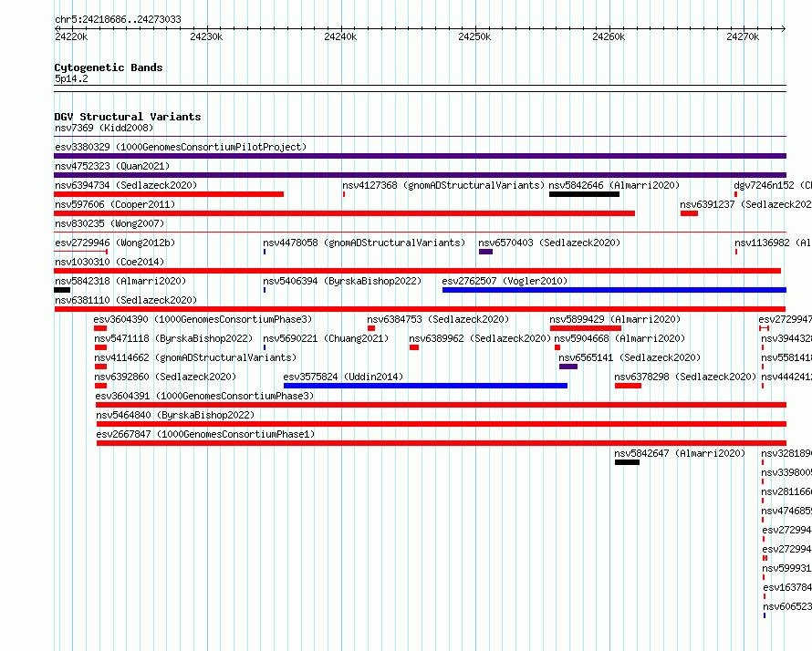Click the purple bar of nsv4752323 (Quan2021)
Viewport: 812px width, 651px height.
coord(420,175)
